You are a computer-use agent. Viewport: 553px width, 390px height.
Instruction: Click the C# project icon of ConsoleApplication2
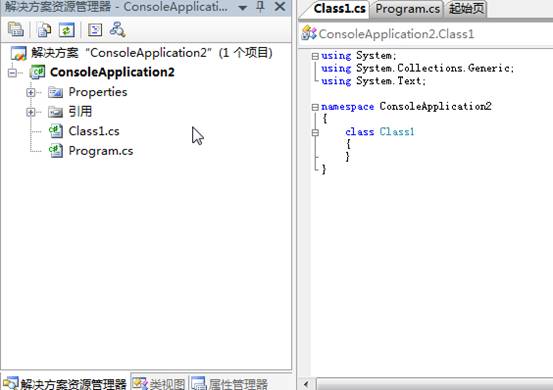tap(37, 72)
